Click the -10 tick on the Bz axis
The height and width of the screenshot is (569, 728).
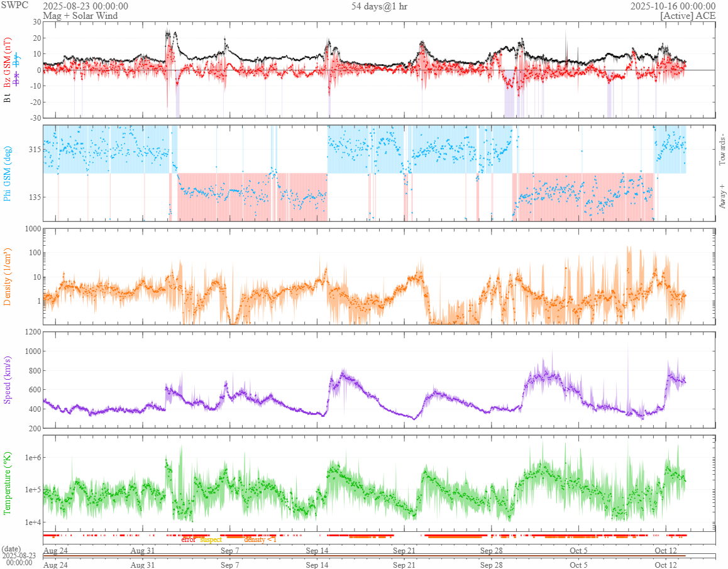(x=35, y=86)
